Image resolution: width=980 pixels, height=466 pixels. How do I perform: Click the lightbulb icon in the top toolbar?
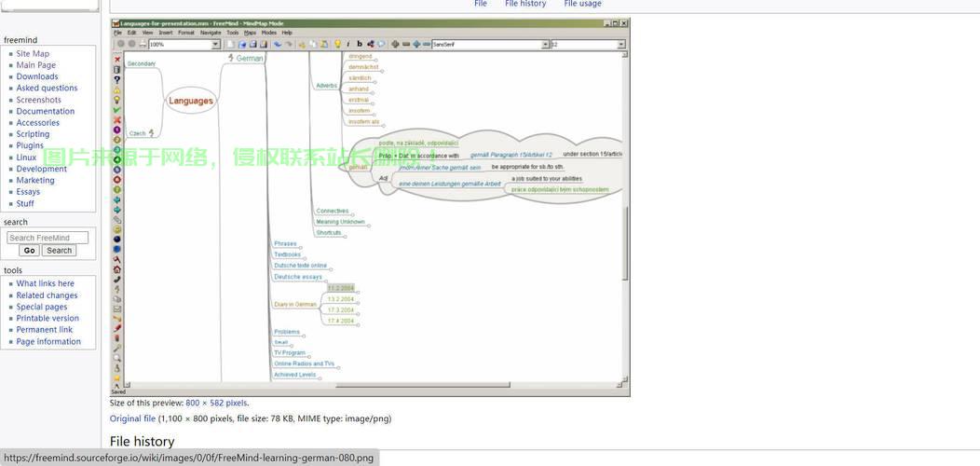pyautogui.click(x=337, y=45)
